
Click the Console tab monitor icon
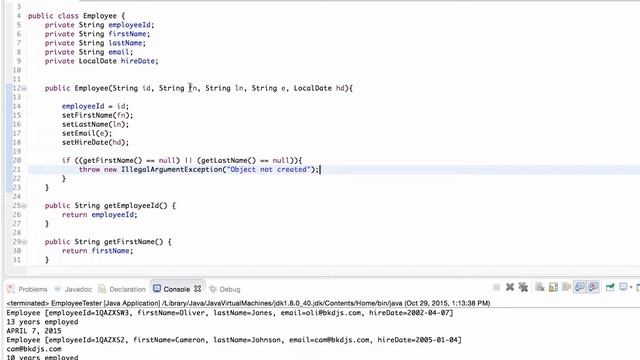pos(157,289)
